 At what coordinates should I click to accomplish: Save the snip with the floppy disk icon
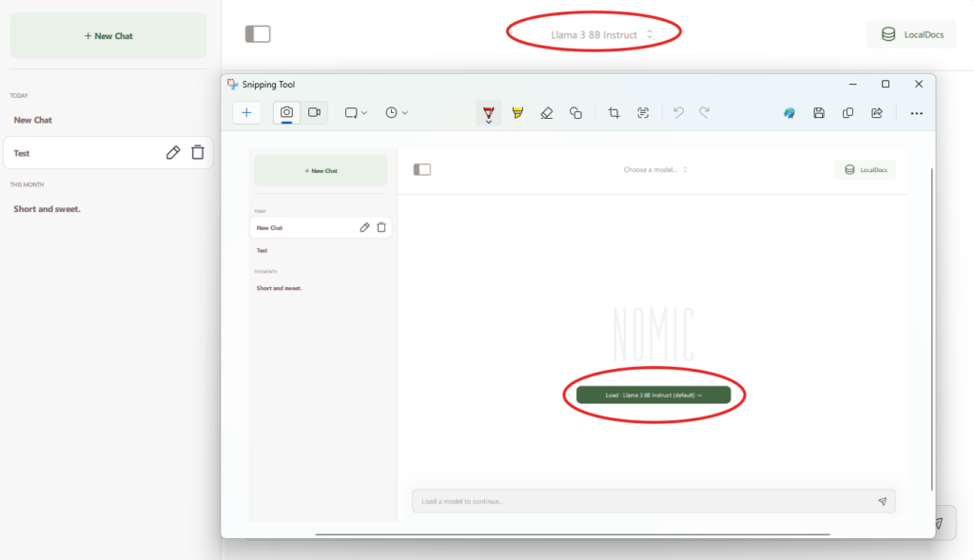818,113
